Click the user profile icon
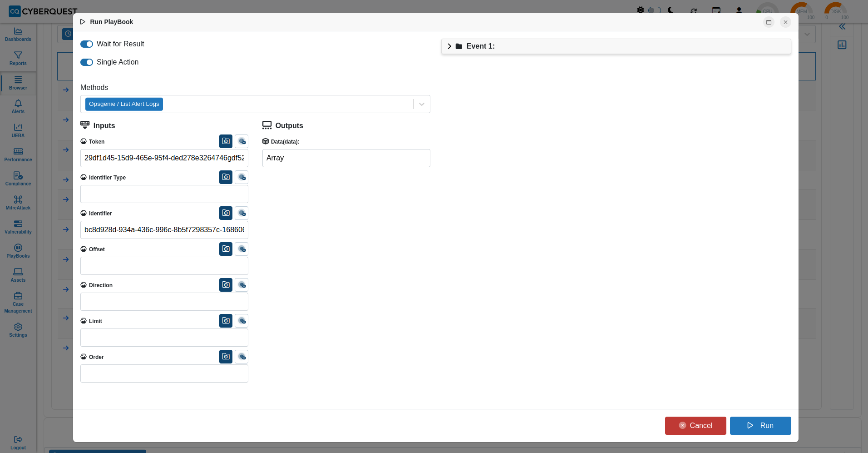The image size is (868, 453). (739, 10)
